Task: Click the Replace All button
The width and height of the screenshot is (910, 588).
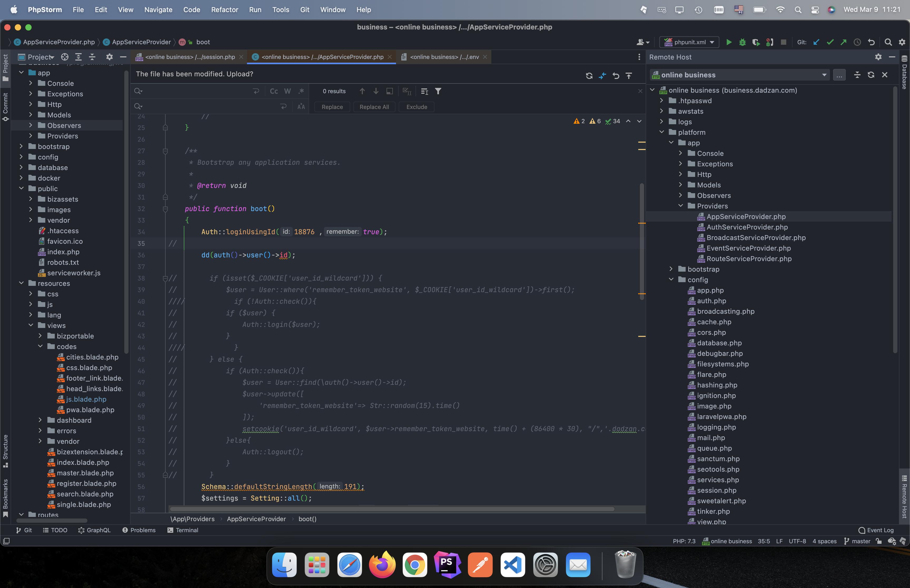Action: point(374,107)
